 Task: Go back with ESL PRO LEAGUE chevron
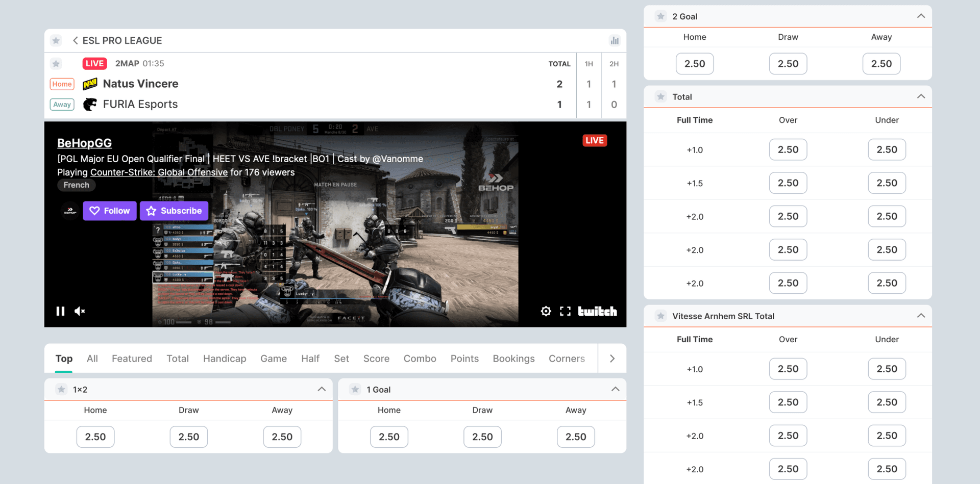point(75,40)
